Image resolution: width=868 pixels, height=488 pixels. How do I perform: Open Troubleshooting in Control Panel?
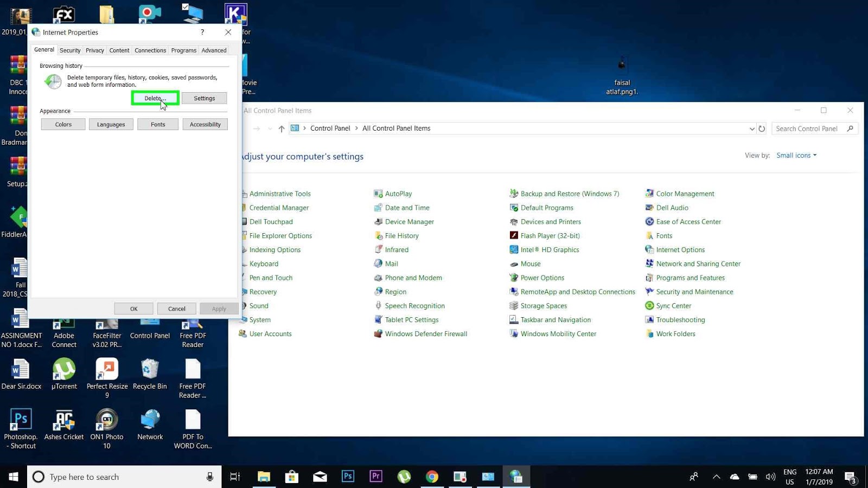click(681, 319)
